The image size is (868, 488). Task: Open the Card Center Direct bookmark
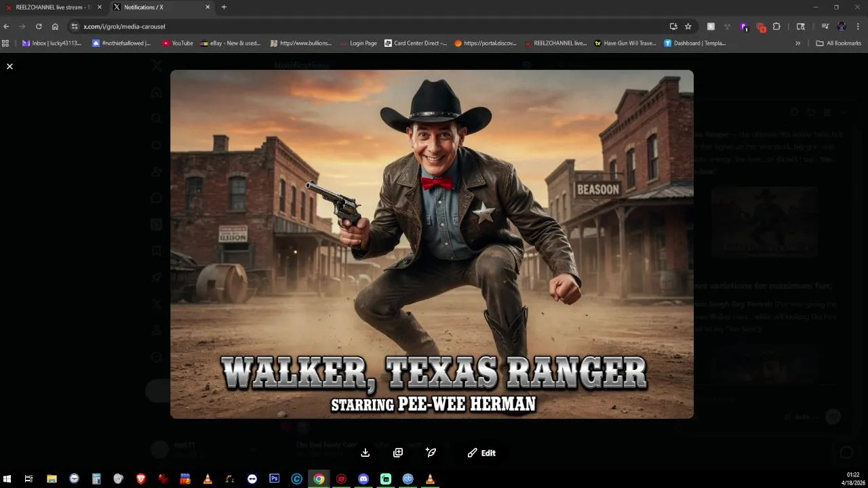pos(415,43)
